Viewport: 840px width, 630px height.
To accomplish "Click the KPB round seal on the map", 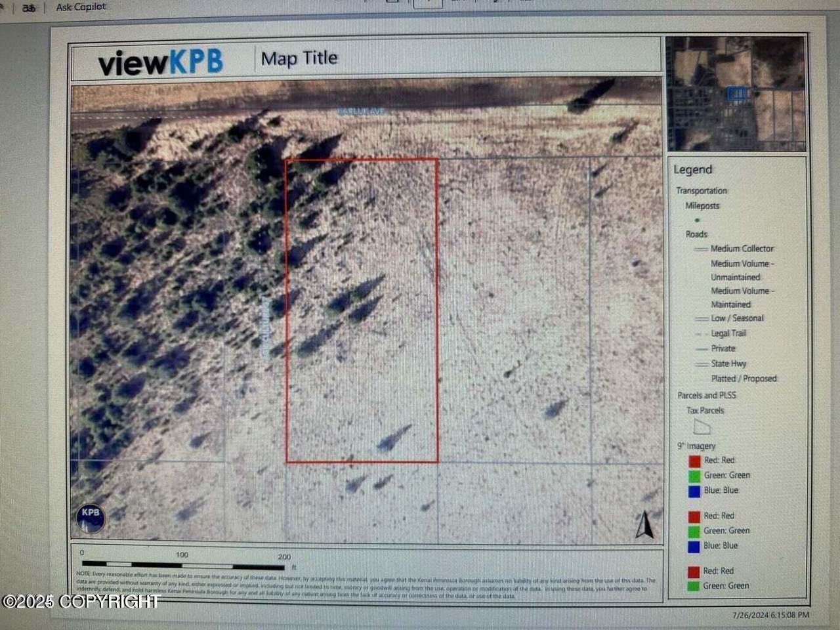I will coord(91,517).
